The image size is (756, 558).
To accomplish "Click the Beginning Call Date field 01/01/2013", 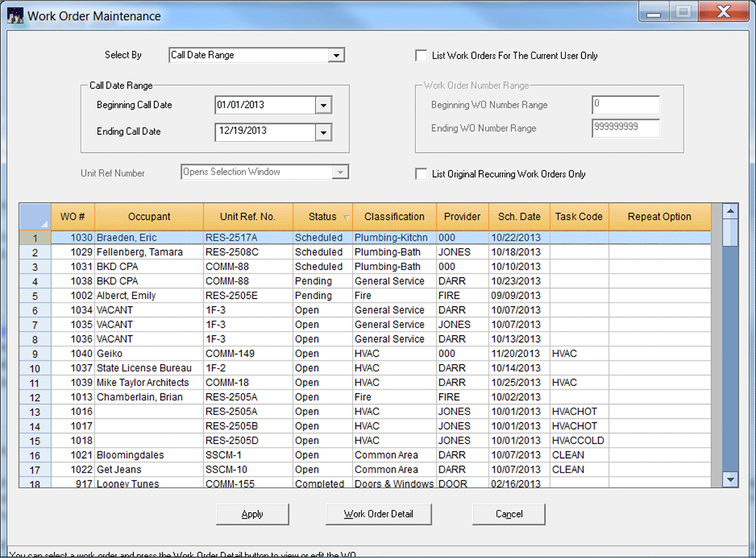I will click(265, 105).
